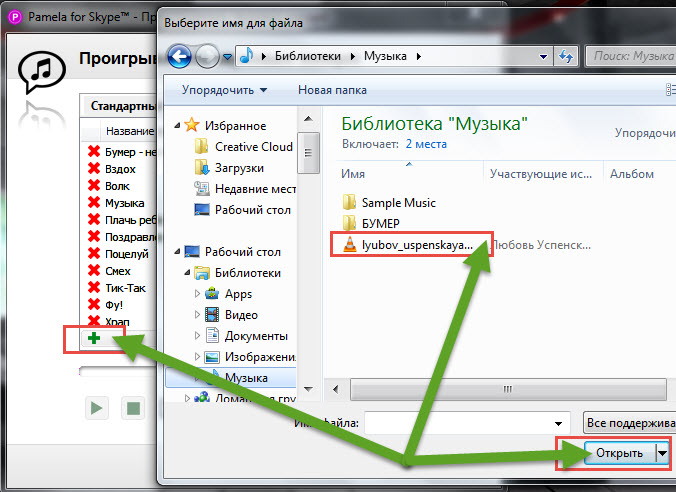Open the Открыть button's dropdown arrow
The width and height of the screenshot is (676, 492).
tap(662, 453)
